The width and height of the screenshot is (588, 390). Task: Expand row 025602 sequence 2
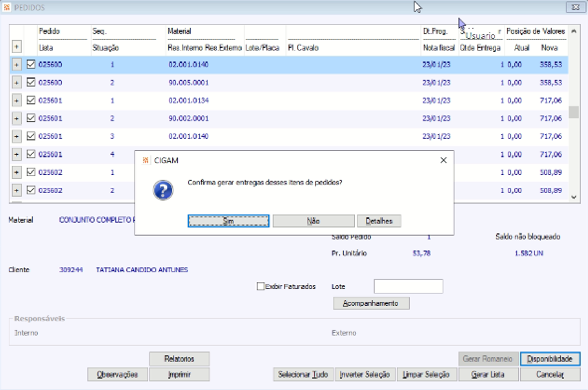point(17,190)
